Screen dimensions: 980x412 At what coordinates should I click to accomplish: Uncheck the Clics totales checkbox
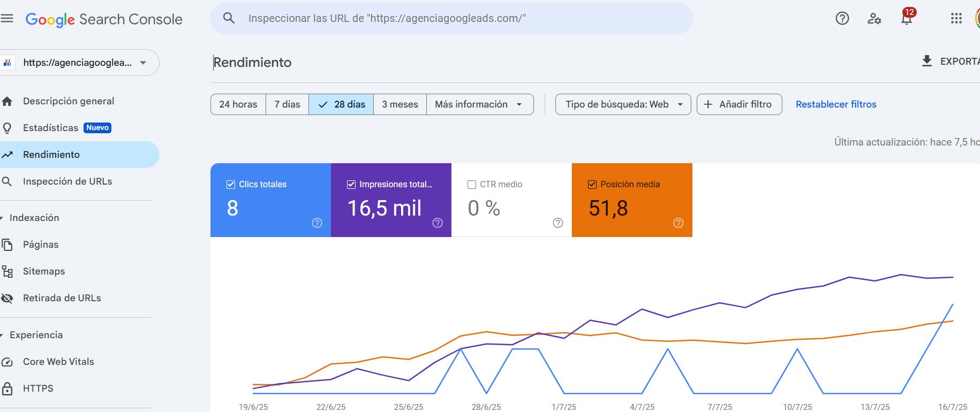coord(231,185)
